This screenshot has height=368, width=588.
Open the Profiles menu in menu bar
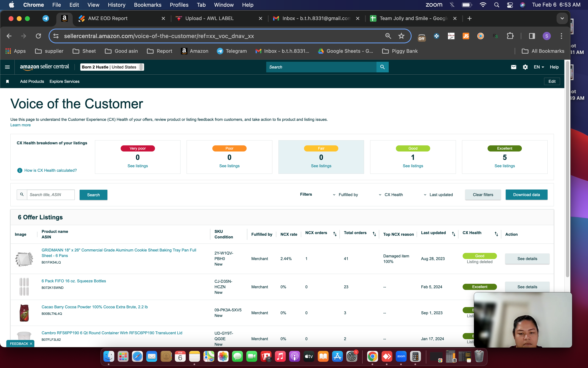tap(179, 5)
